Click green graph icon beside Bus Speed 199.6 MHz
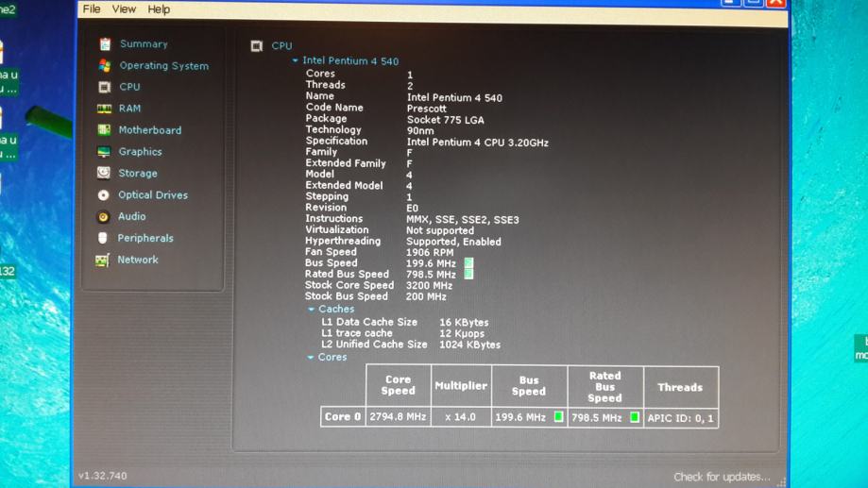Viewport: 868px width, 488px height. [x=468, y=263]
